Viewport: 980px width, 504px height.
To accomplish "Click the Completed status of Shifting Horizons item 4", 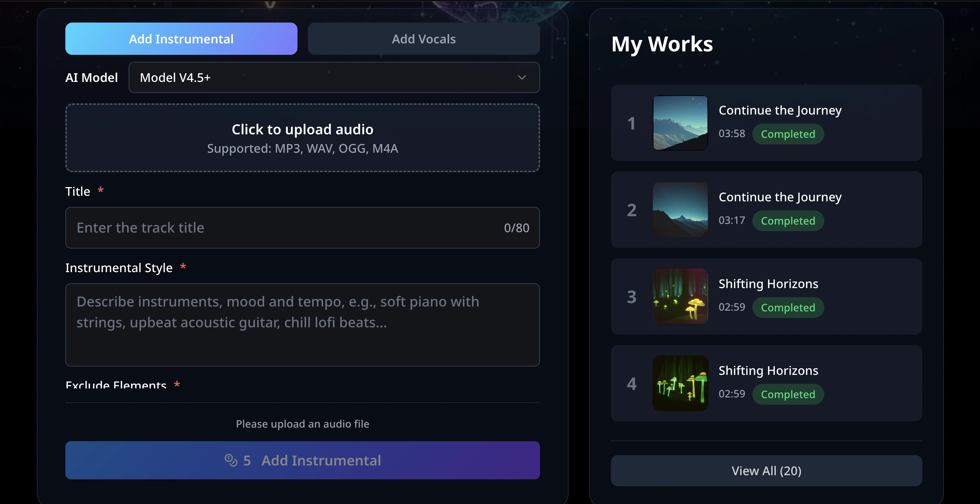I will (788, 394).
